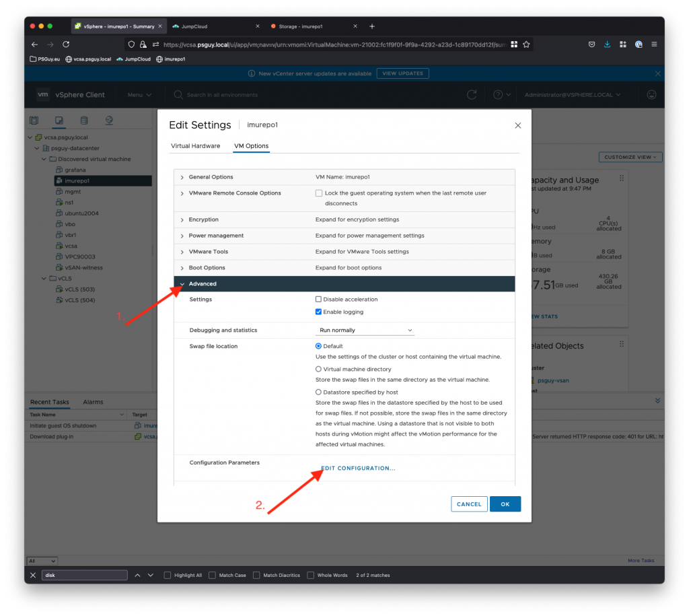Dismiss the vCenter updates banner
Image resolution: width=689 pixels, height=616 pixels.
coord(657,73)
